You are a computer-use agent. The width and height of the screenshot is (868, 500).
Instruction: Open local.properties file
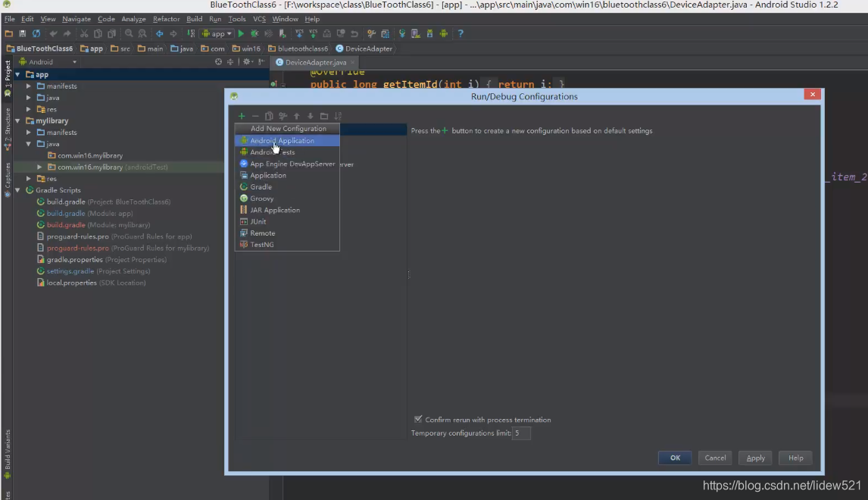[91, 283]
